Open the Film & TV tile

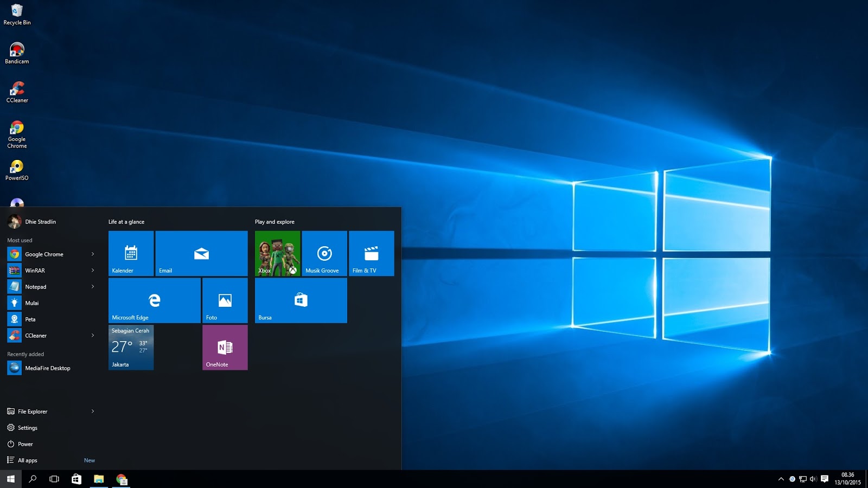372,253
